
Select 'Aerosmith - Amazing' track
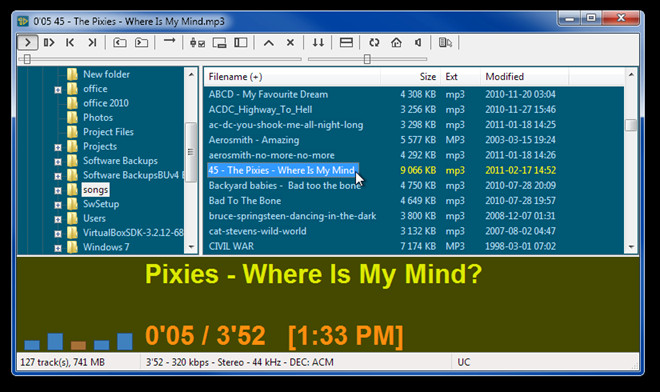(254, 140)
